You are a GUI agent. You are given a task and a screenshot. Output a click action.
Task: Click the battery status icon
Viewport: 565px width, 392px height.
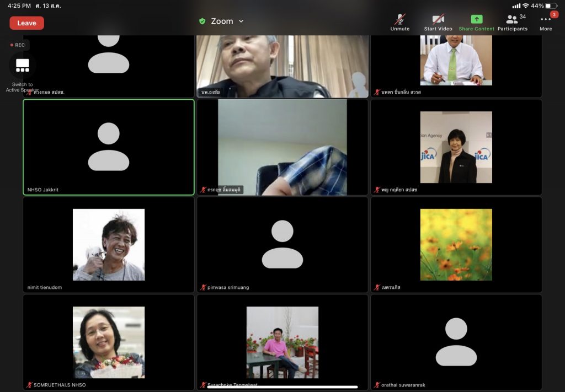click(x=551, y=6)
